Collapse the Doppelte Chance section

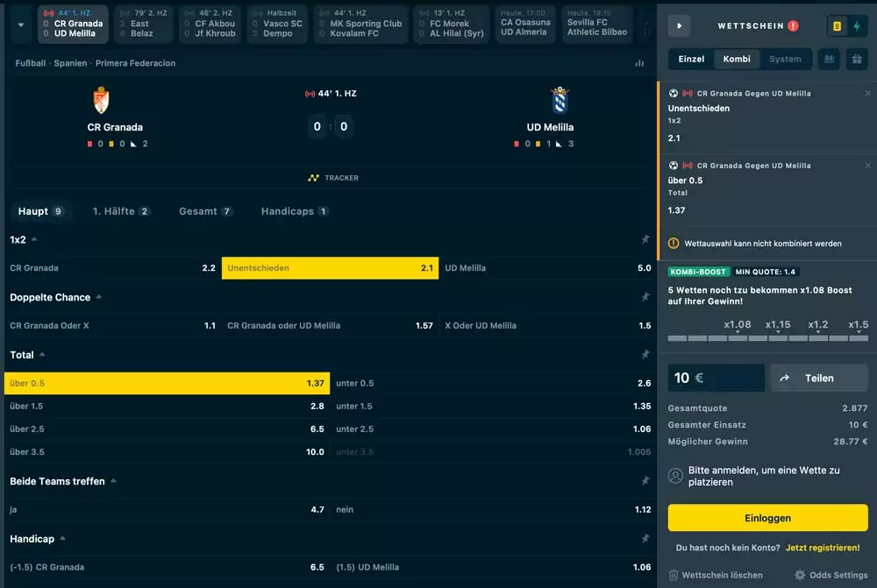coord(98,297)
